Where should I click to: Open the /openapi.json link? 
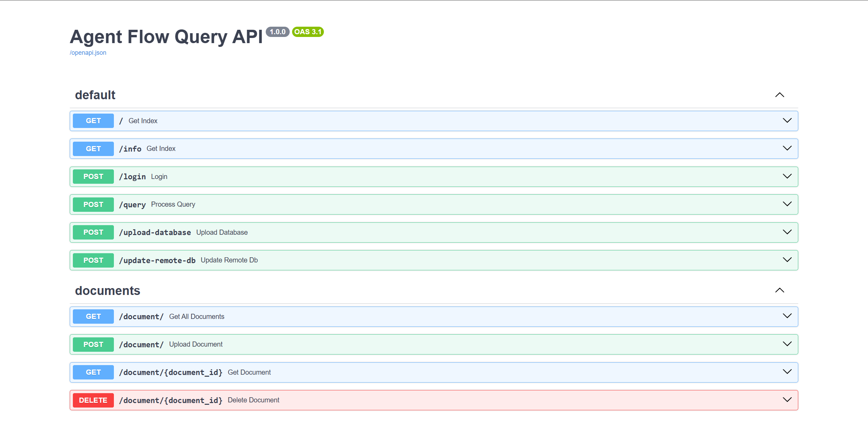[x=88, y=53]
